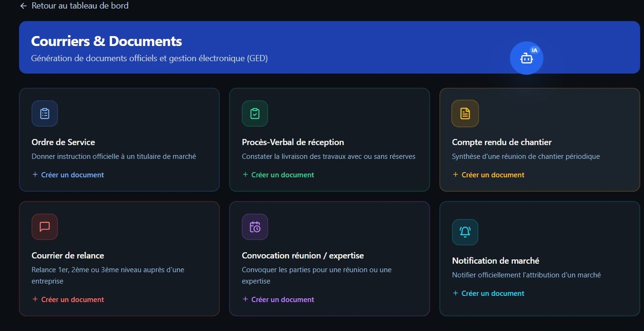644x331 pixels.
Task: Click the plus icon under Ordre de Service
Action: pos(35,175)
